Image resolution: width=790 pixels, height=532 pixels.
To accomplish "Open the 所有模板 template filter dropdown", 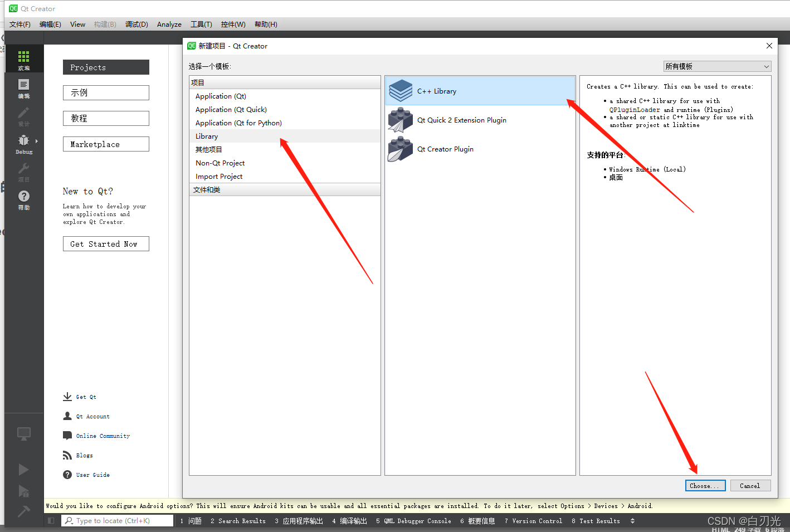I will 717,66.
